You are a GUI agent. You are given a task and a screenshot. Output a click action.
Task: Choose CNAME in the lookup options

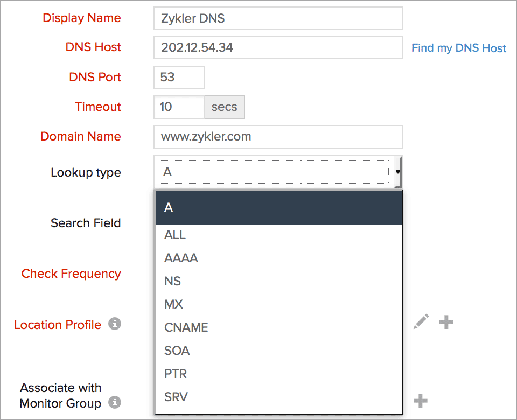click(186, 327)
